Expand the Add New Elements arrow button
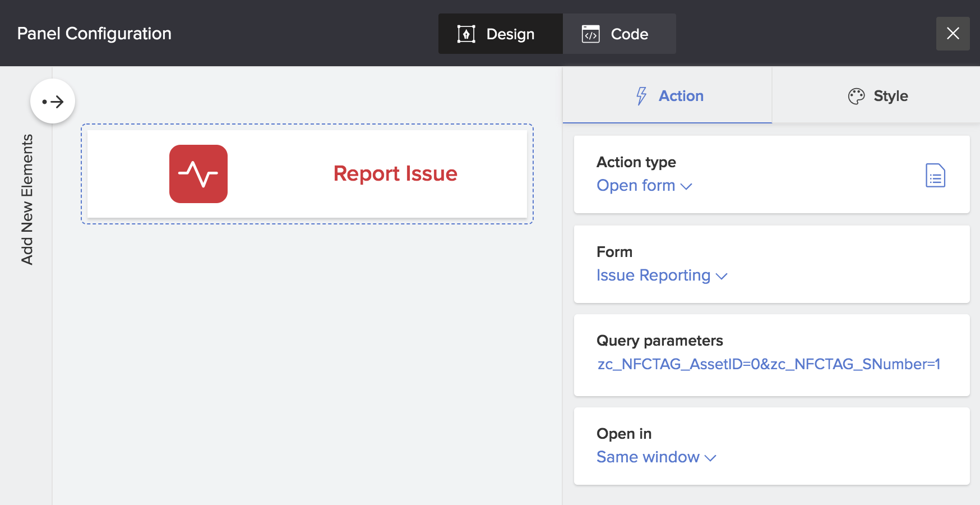 53,102
